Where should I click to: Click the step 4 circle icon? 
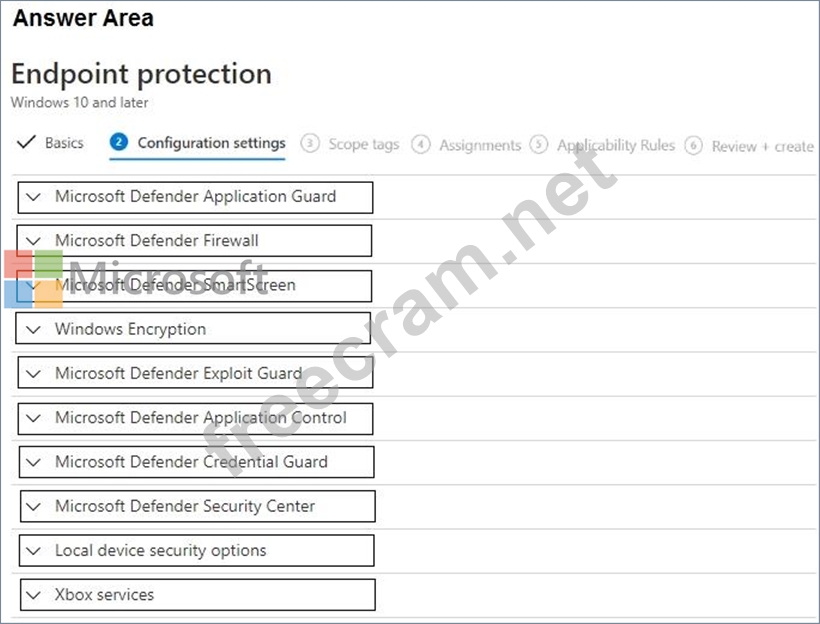coord(421,145)
